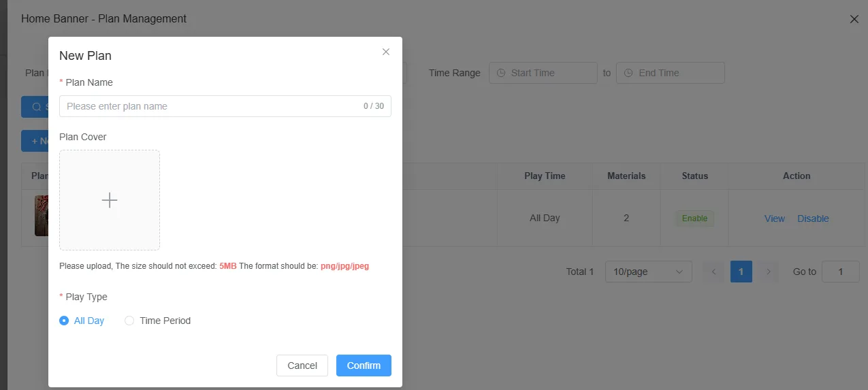Click the 0 / 30 character counter
Viewport: 868px width, 390px height.
(x=374, y=106)
